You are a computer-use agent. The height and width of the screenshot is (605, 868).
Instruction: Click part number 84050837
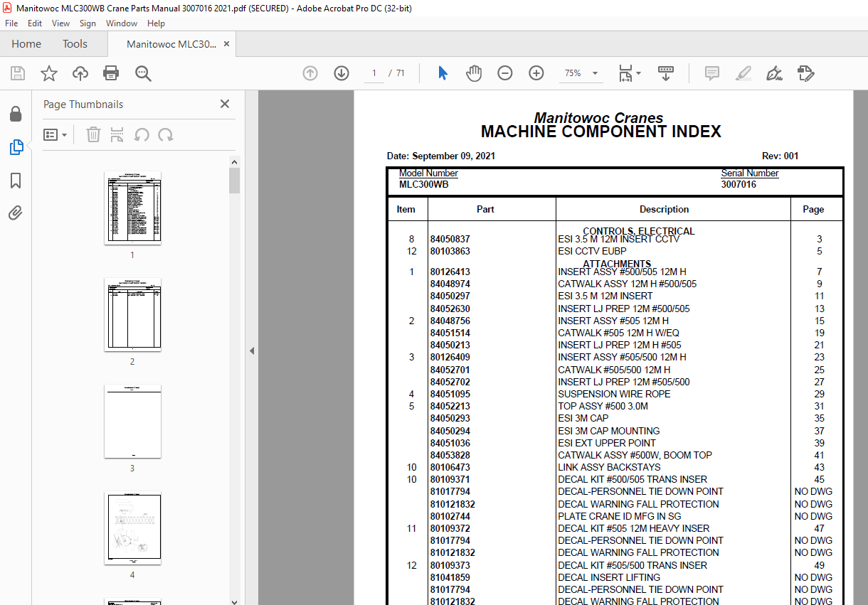(x=450, y=240)
